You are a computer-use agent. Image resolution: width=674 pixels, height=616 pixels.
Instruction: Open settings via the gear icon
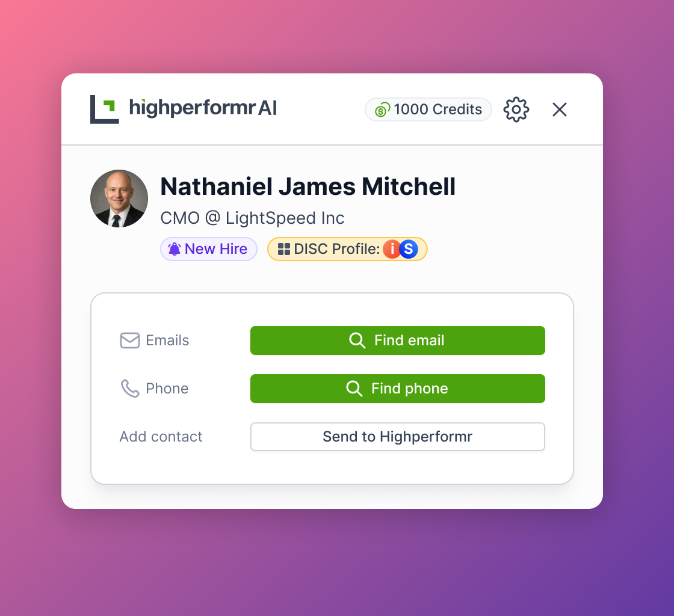pyautogui.click(x=516, y=109)
